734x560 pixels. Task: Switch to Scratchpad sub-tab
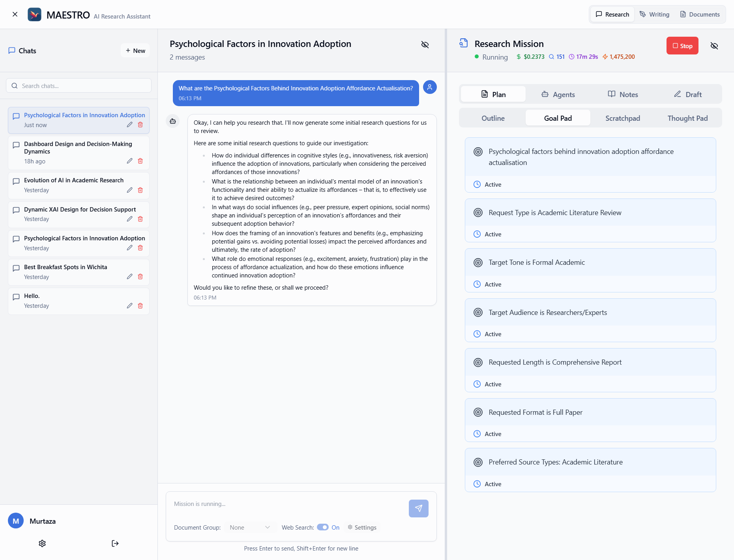(623, 118)
